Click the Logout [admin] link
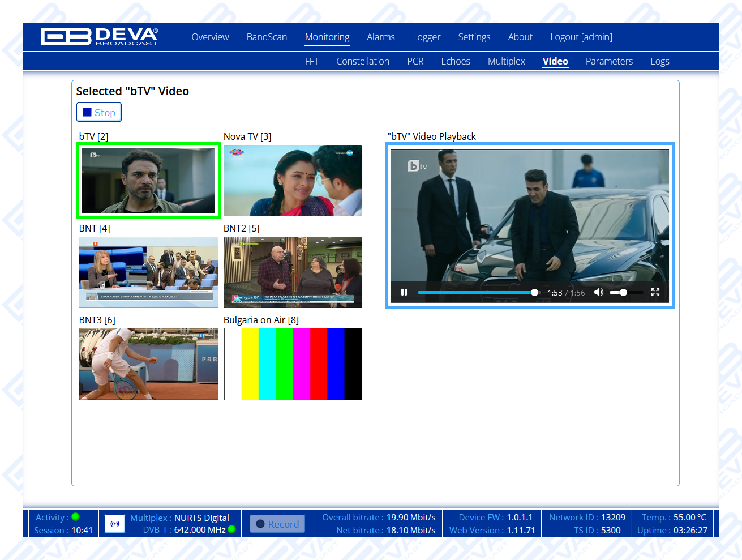 581,37
